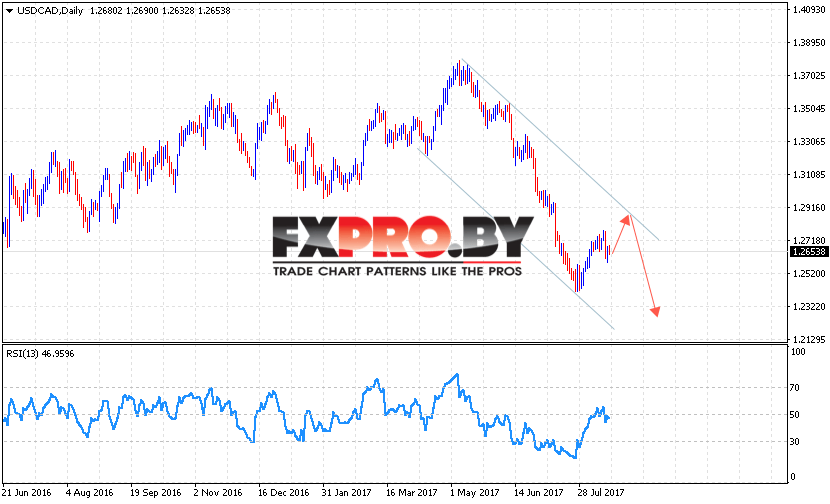Click the date label 21 Jun 2016
Screen dimensions: 830x504
click(x=27, y=492)
